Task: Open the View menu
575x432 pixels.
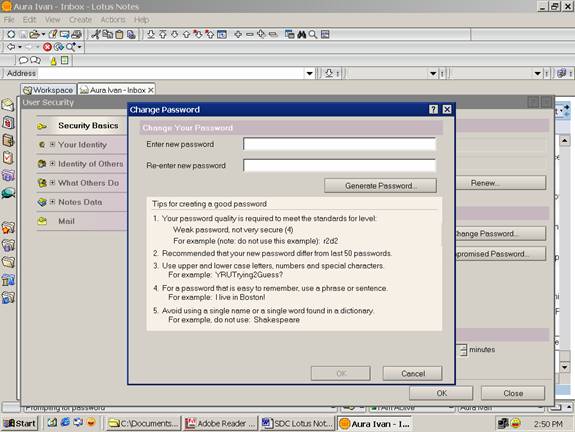Action: 52,19
